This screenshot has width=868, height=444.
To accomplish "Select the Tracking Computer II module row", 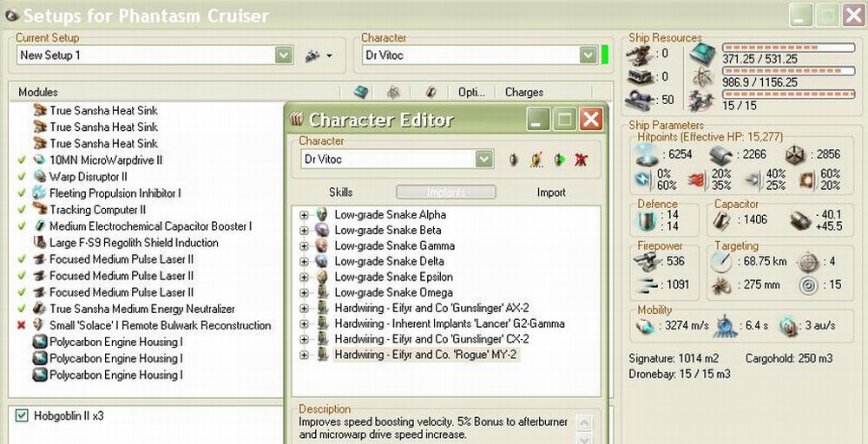I will pyautogui.click(x=98, y=210).
